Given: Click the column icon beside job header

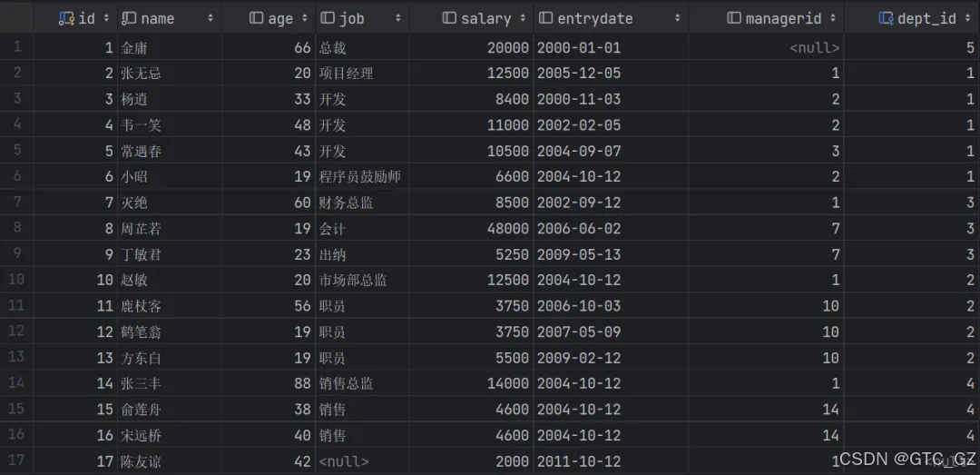Looking at the screenshot, I should coord(327,19).
